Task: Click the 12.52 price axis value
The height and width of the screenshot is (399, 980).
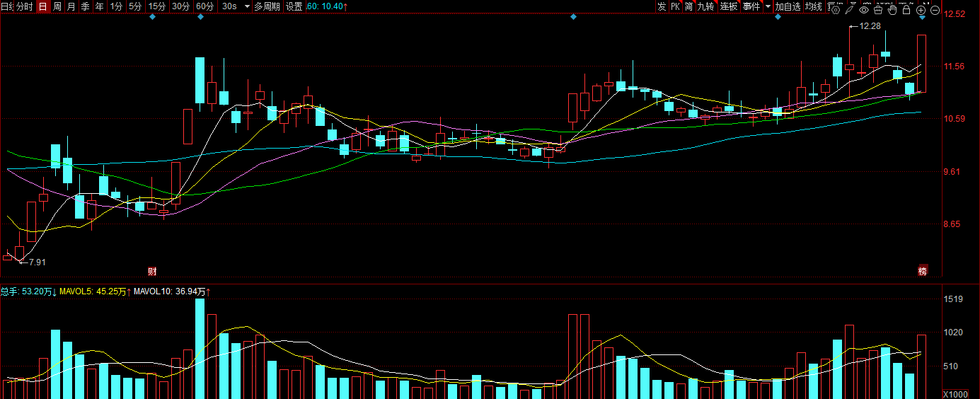Action: pos(955,13)
